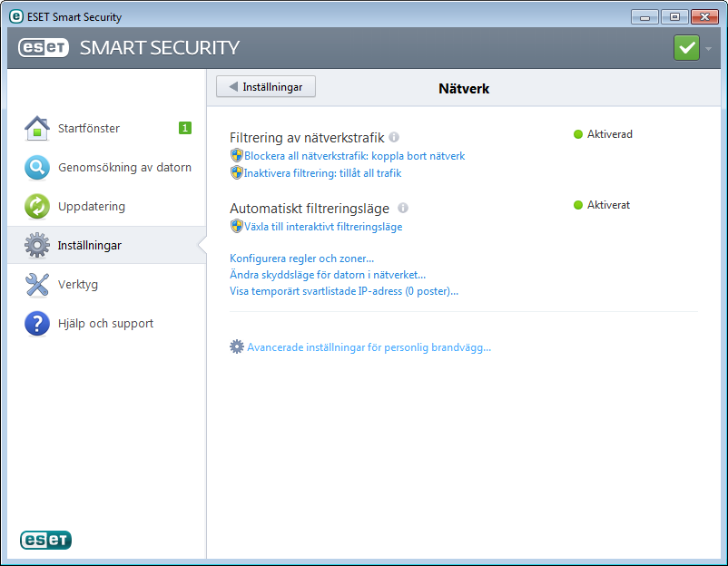Click the green notification badge showing 1
728x566 pixels.
pyautogui.click(x=185, y=128)
